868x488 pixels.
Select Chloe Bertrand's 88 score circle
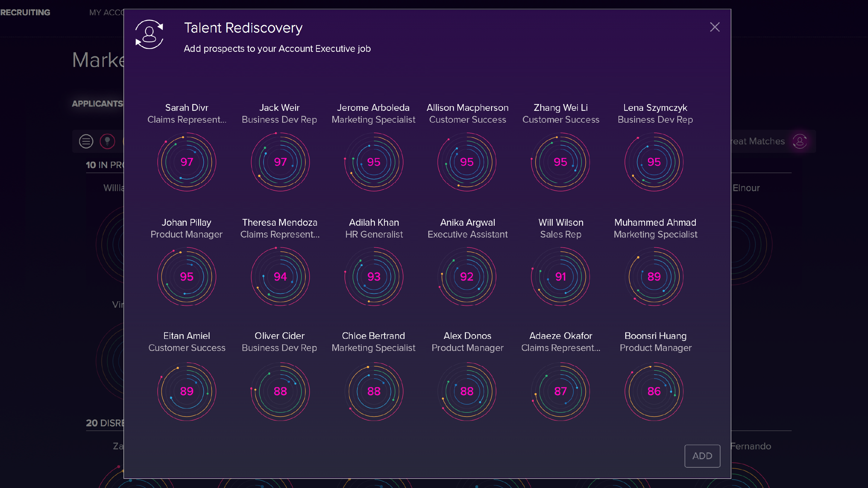click(x=374, y=391)
